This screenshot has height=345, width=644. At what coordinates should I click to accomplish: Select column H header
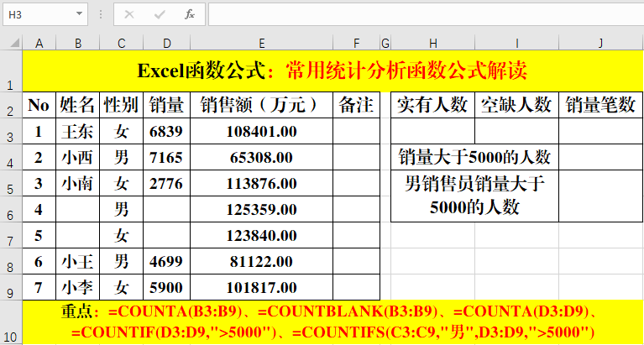(432, 43)
